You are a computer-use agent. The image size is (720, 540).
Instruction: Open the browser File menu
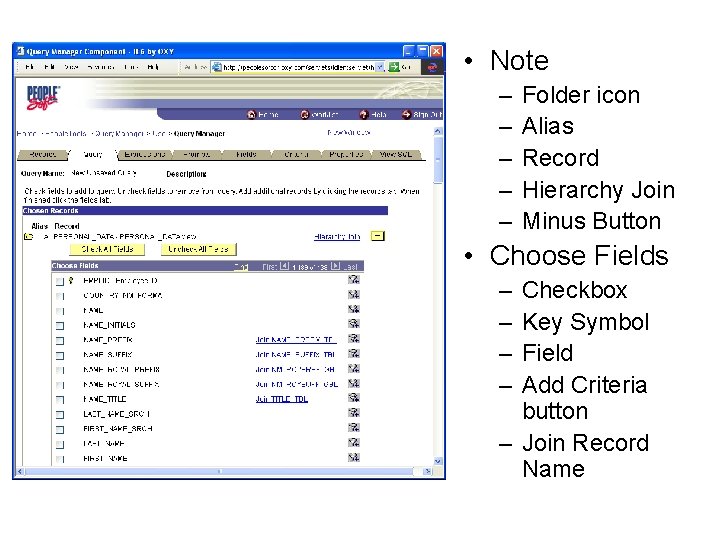click(30, 67)
